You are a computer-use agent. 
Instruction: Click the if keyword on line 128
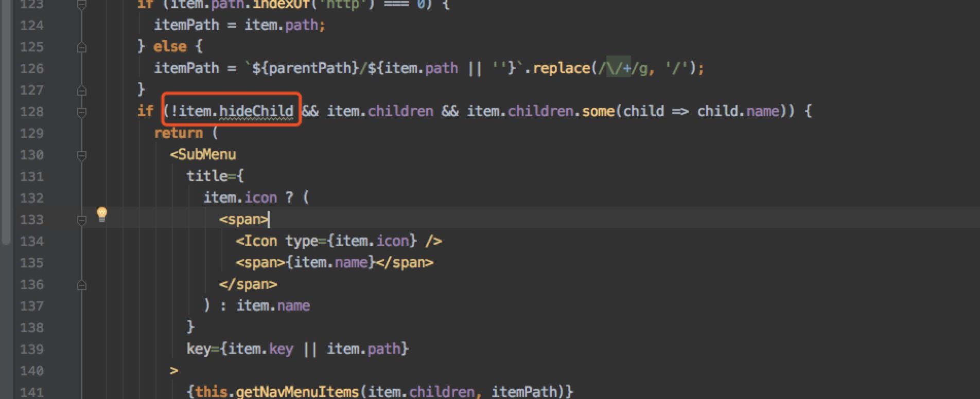pos(145,111)
